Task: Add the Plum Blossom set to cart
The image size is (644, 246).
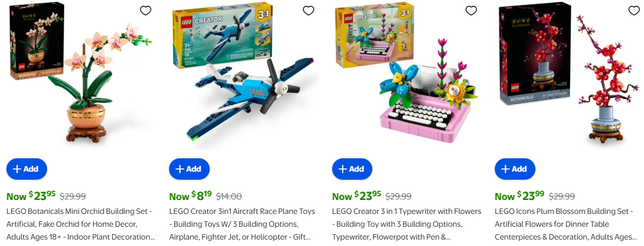Action: pyautogui.click(x=515, y=169)
